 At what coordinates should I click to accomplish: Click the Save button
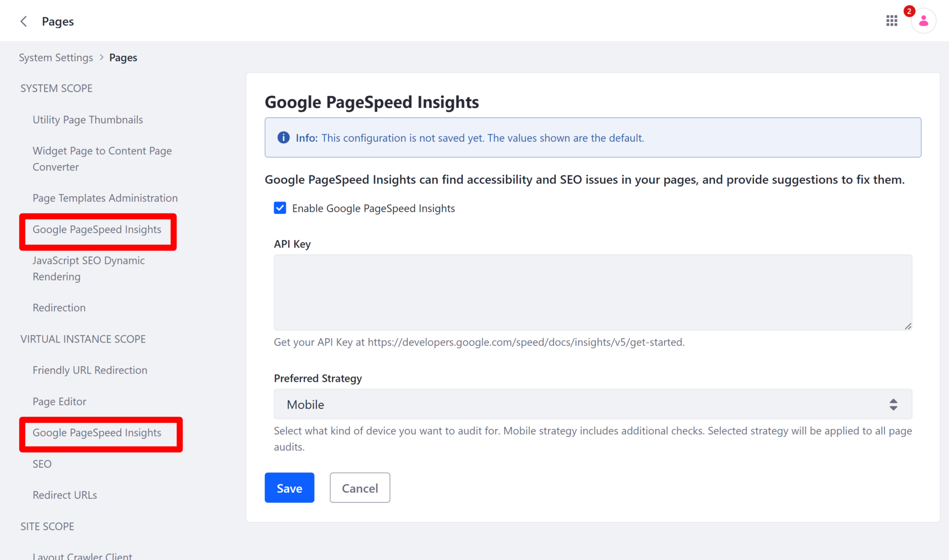pos(289,488)
